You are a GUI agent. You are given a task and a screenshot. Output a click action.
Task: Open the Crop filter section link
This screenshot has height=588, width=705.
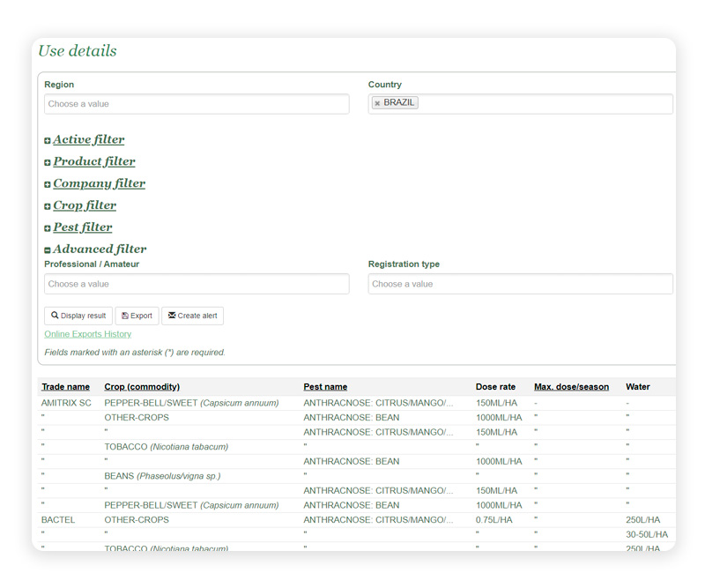coord(85,205)
